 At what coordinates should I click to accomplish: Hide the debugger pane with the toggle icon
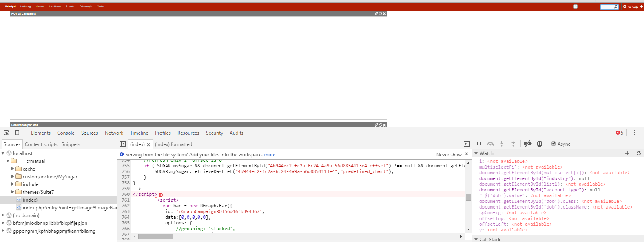point(467,144)
